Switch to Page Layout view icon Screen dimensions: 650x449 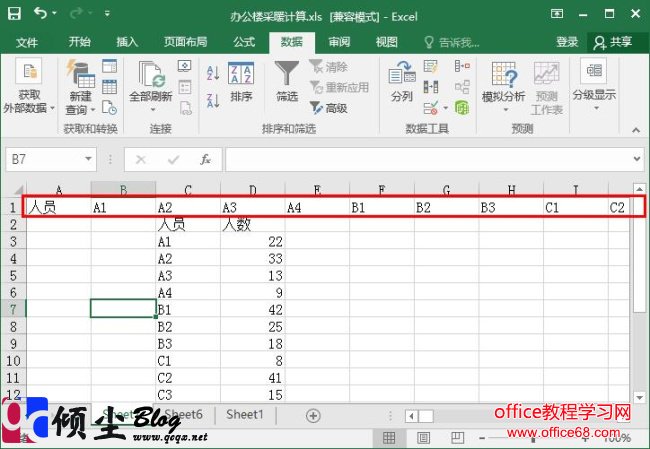pyautogui.click(x=423, y=437)
